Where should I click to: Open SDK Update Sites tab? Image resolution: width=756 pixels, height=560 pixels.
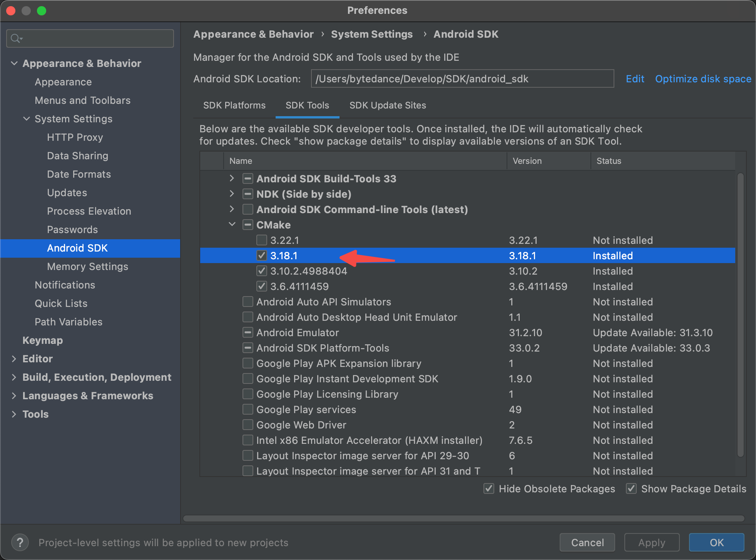388,105
